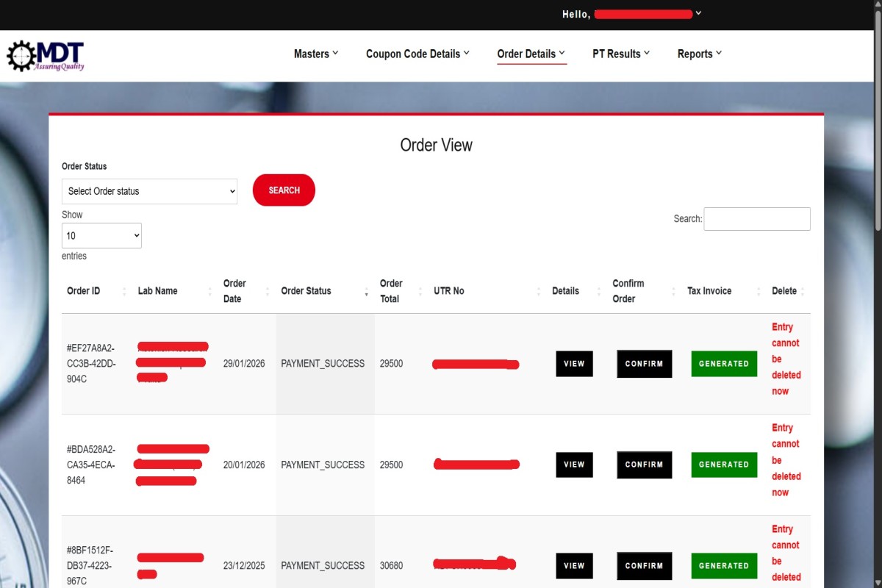
Task: Sort table by Order Total column
Action: coord(391,291)
